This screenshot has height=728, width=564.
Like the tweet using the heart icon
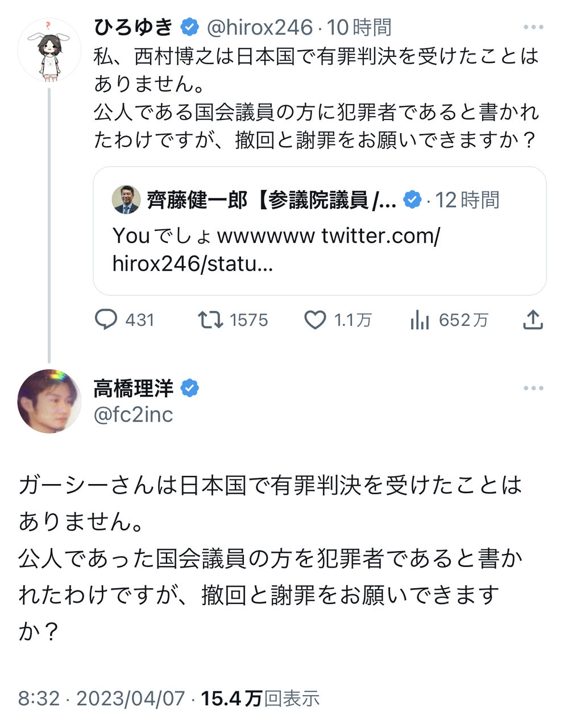[x=315, y=320]
